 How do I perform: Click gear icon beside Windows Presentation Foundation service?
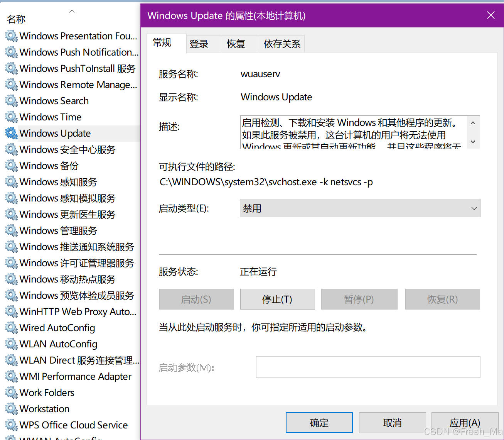tap(12, 36)
